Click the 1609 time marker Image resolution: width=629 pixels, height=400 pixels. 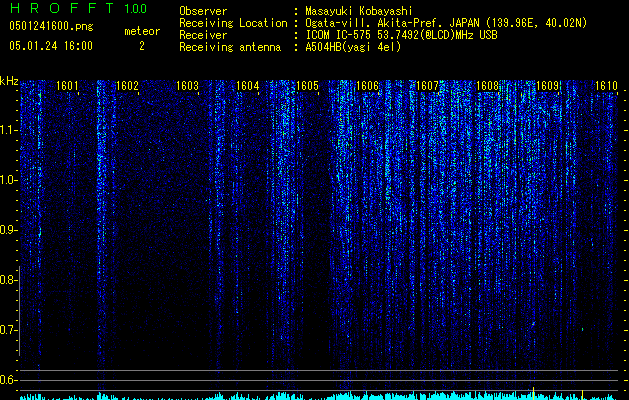pyautogui.click(x=548, y=86)
